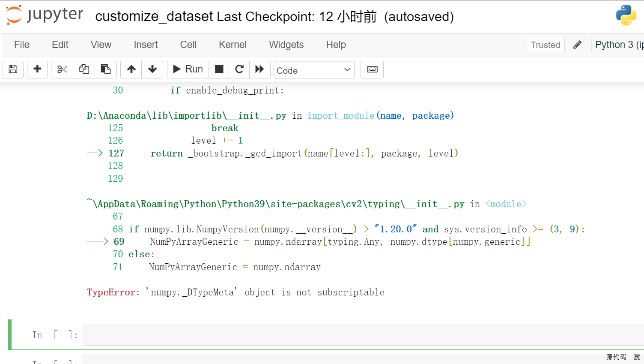Screen dimensions: 644x364
Task: Insert a new cell below with plus icon
Action: coord(37,69)
